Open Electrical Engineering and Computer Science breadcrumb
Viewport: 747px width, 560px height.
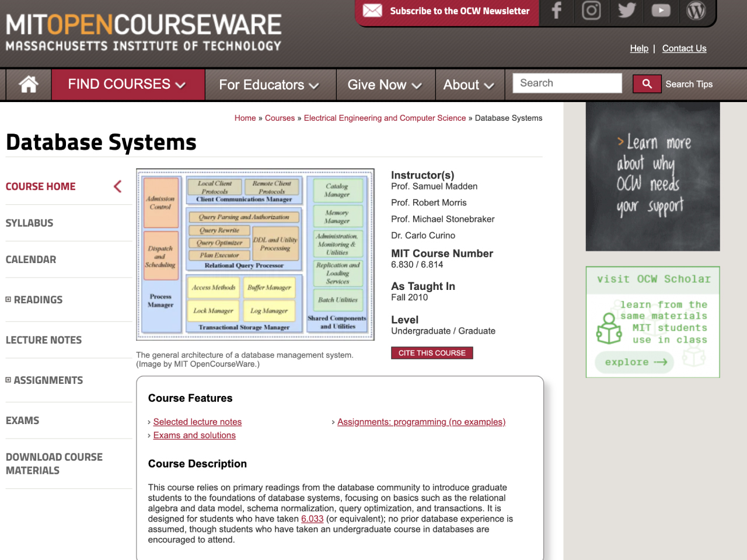click(385, 118)
